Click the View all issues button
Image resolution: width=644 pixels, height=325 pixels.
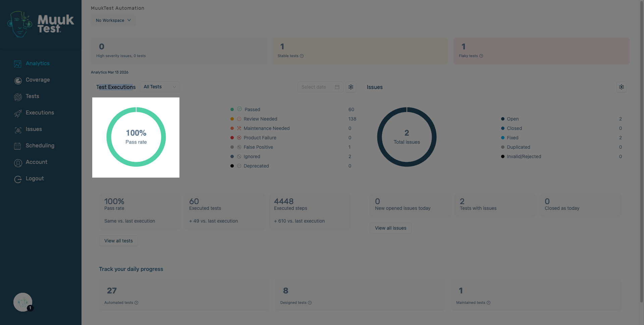click(391, 228)
